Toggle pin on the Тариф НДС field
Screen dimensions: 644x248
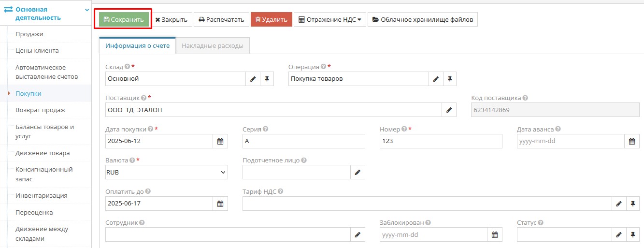tap(632, 204)
